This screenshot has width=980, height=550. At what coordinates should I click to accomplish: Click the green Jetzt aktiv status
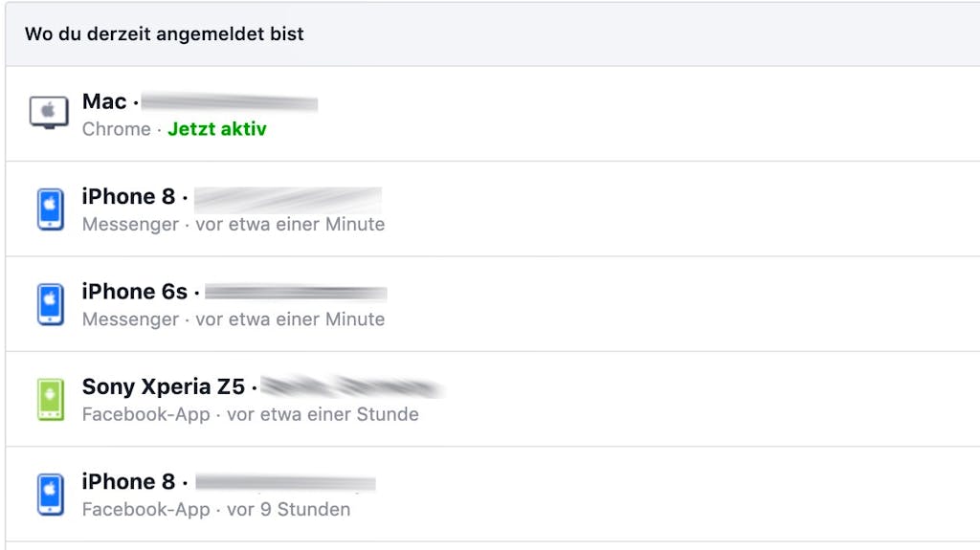click(x=217, y=129)
